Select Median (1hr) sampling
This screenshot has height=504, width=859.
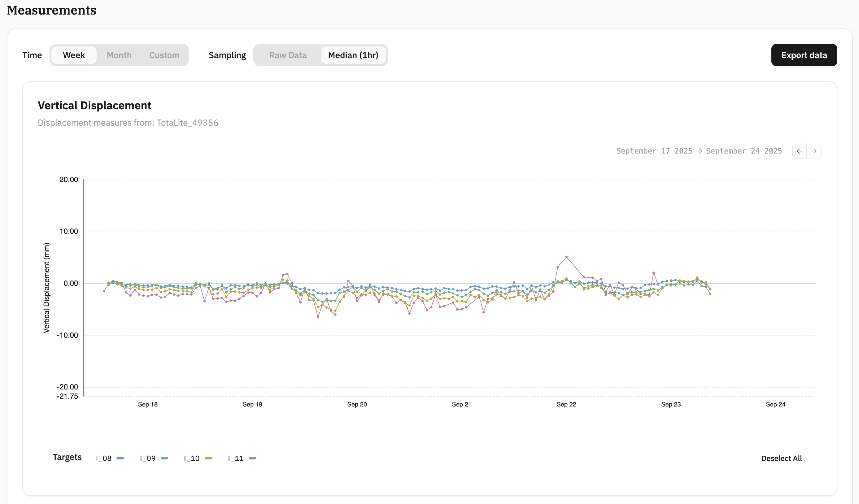pyautogui.click(x=353, y=55)
